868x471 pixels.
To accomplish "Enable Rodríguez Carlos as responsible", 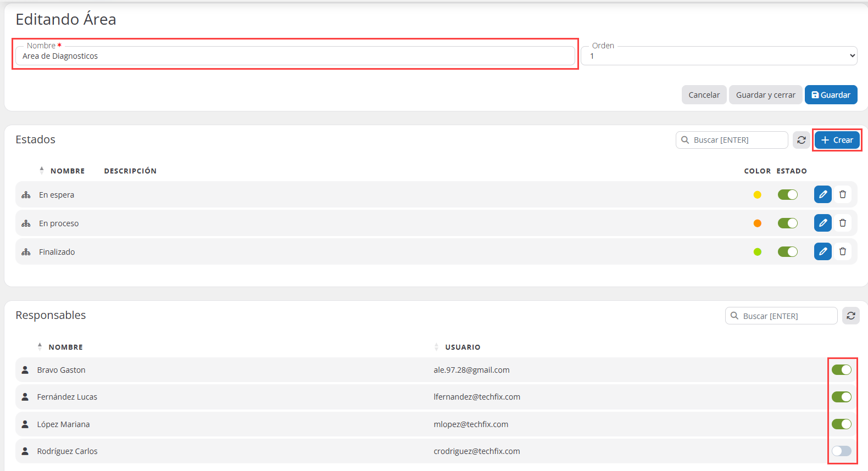I will coord(841,451).
